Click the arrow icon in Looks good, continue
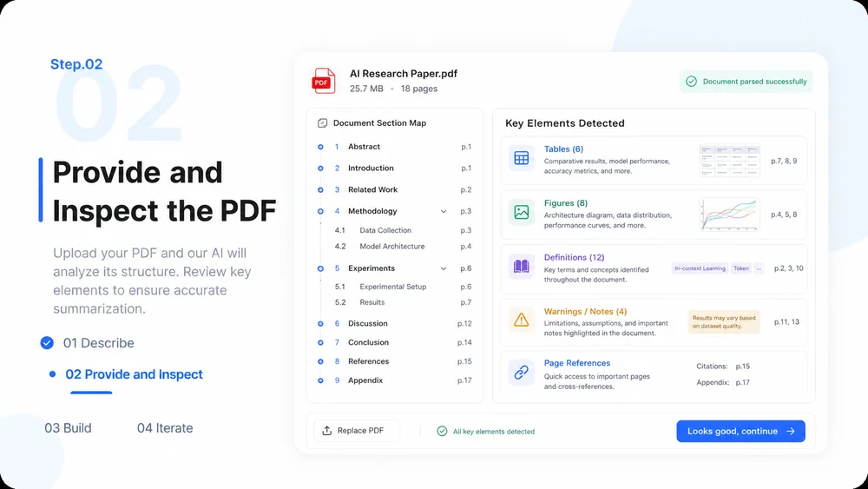The height and width of the screenshot is (489, 868). pyautogui.click(x=791, y=431)
